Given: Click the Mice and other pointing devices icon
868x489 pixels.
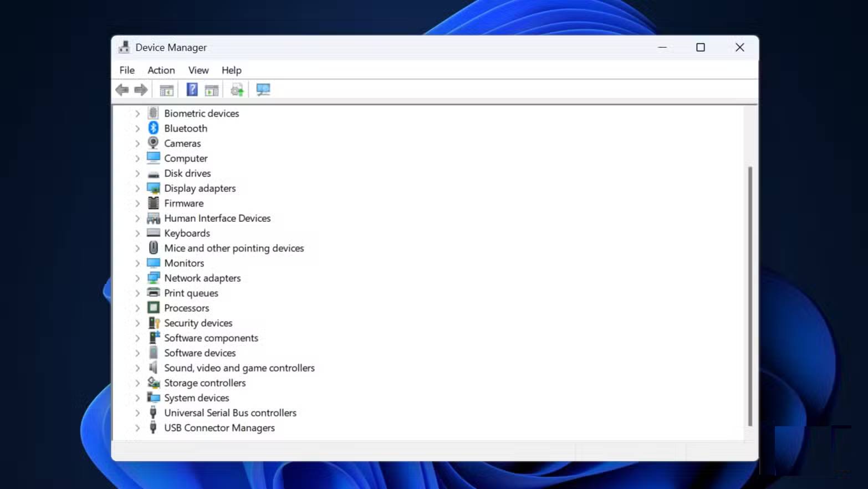Looking at the screenshot, I should pos(154,248).
